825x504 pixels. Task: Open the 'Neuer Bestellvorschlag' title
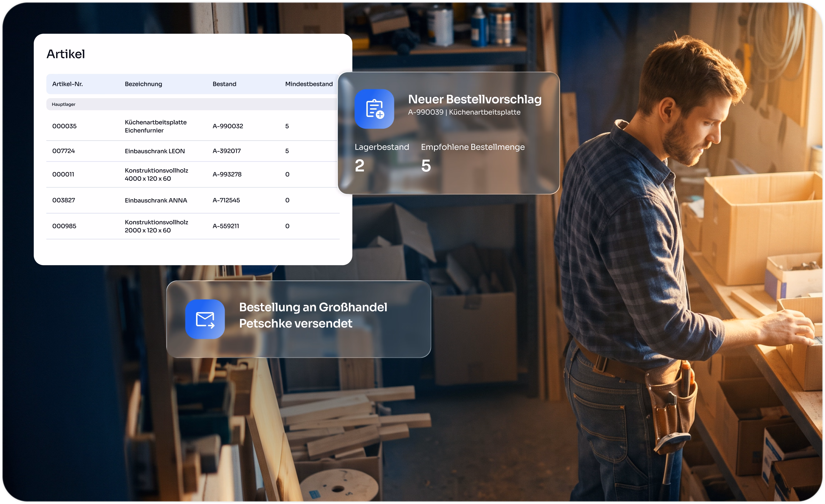pyautogui.click(x=474, y=99)
